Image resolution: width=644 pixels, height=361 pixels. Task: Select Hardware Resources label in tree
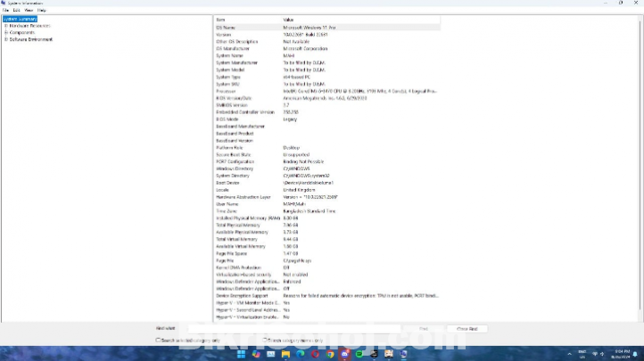pos(29,26)
